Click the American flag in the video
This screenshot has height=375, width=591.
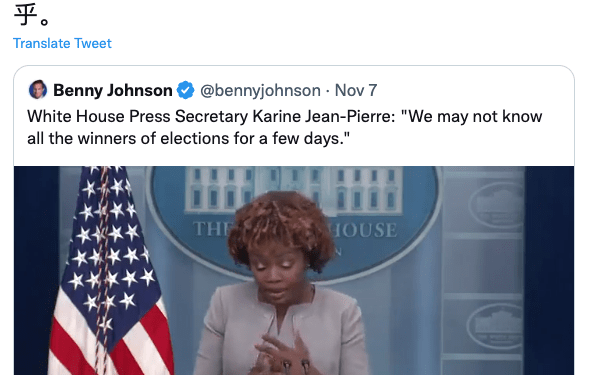pyautogui.click(x=107, y=271)
